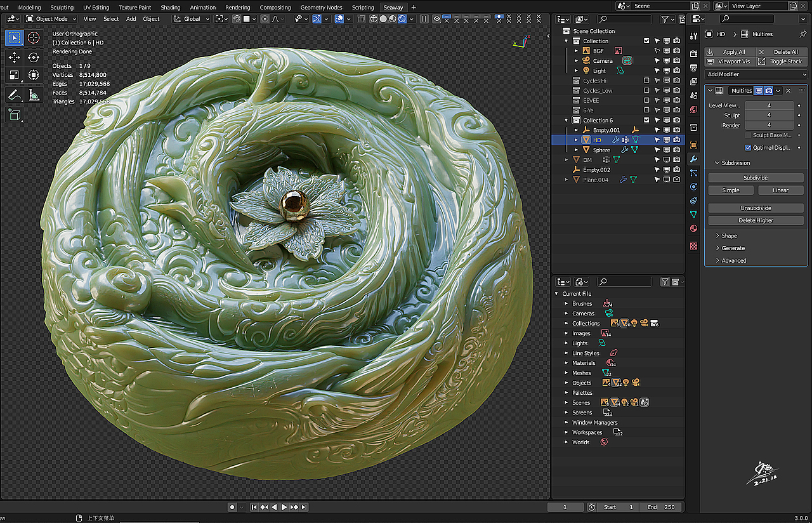
Task: Toggle Optimal Display checkbox
Action: point(749,147)
